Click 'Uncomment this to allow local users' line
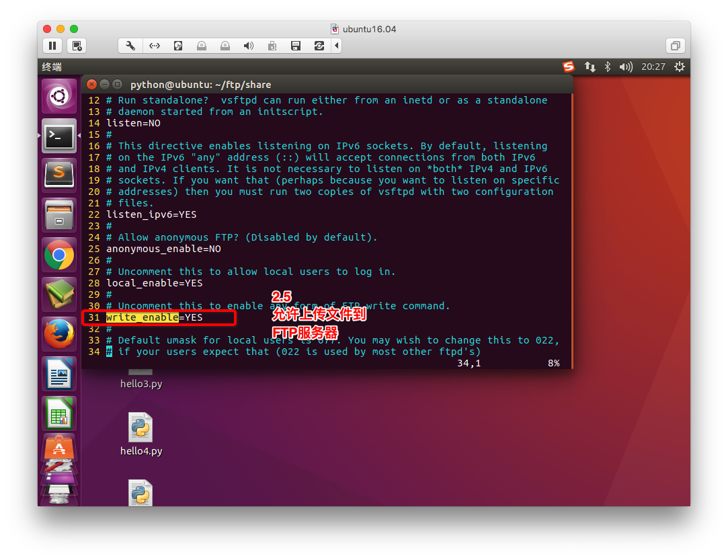Image resolution: width=728 pixels, height=560 pixels. click(251, 272)
